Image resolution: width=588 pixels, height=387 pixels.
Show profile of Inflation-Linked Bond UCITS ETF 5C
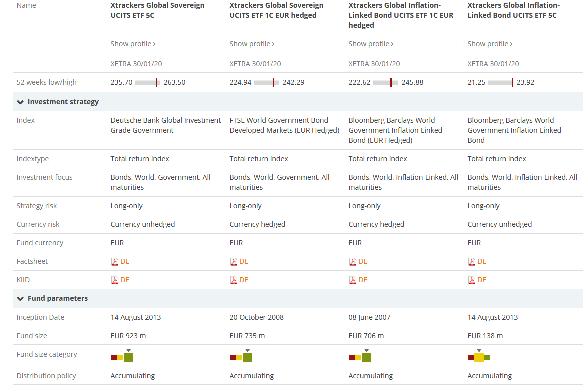(490, 44)
